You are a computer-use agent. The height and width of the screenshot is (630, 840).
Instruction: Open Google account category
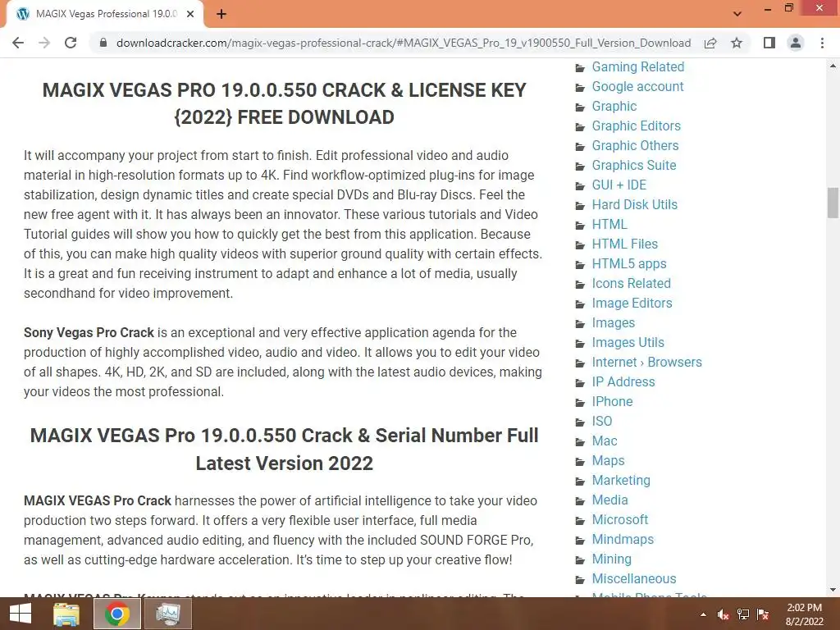(637, 87)
